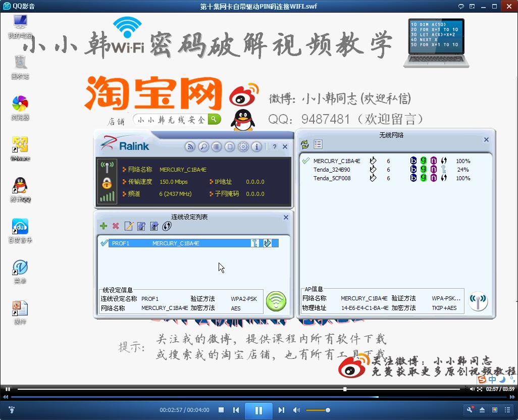Viewport: 518px width, 420px height.
Task: Mute audio with the QQ影音 speaker icon
Action: click(296, 410)
